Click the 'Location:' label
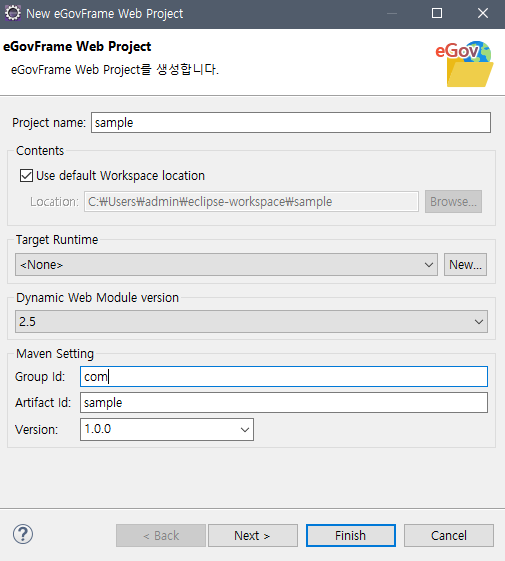 pos(54,202)
